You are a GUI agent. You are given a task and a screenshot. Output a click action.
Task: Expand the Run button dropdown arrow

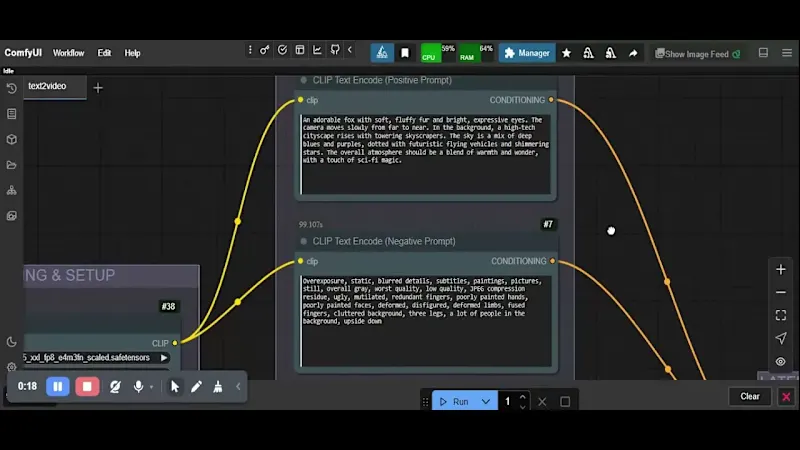pos(486,402)
